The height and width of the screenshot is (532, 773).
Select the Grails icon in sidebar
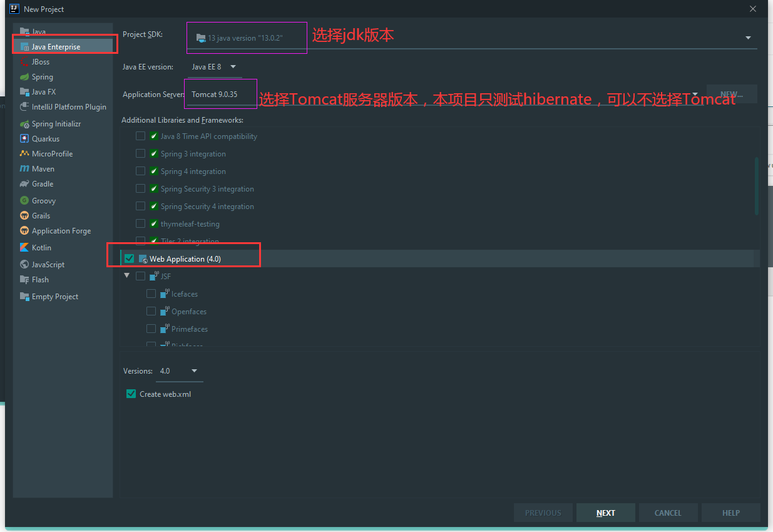pos(24,216)
